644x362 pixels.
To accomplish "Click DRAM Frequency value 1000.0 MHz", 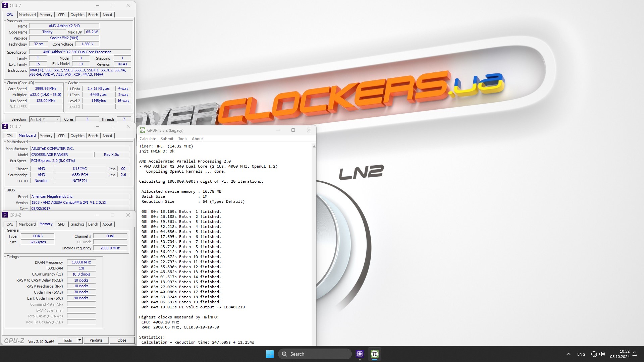I will 81,262.
